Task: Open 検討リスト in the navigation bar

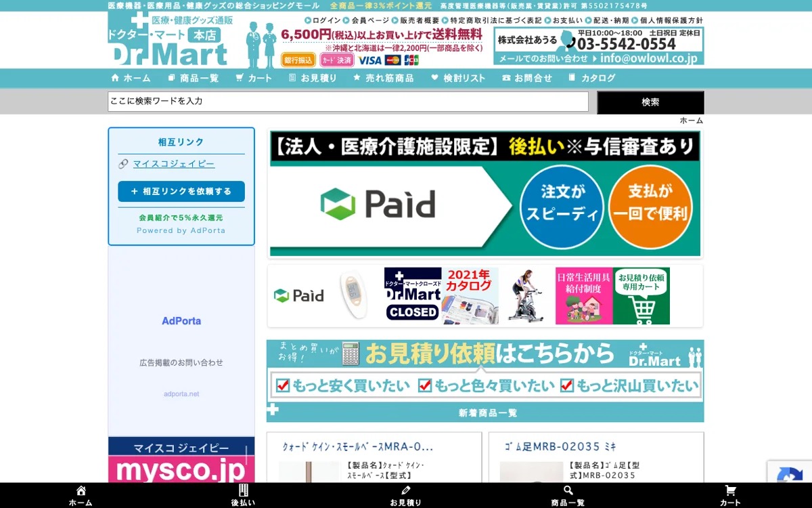Action: (458, 78)
